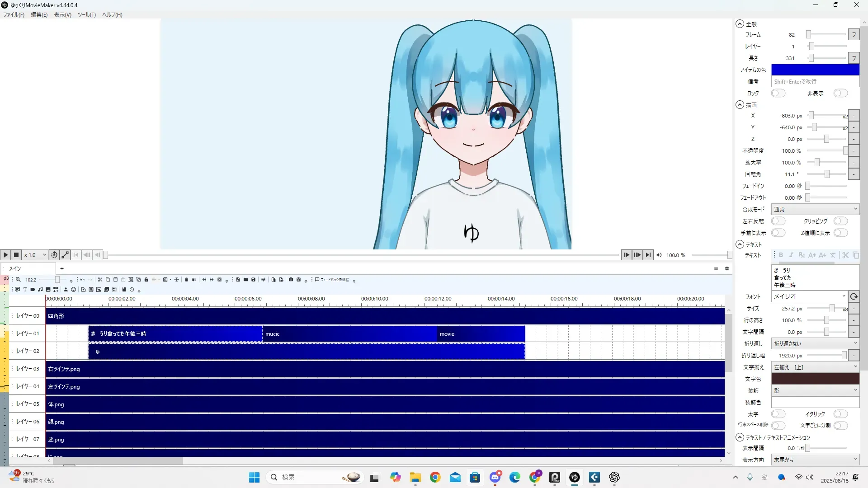Add a video item with camera icon

pos(33,290)
